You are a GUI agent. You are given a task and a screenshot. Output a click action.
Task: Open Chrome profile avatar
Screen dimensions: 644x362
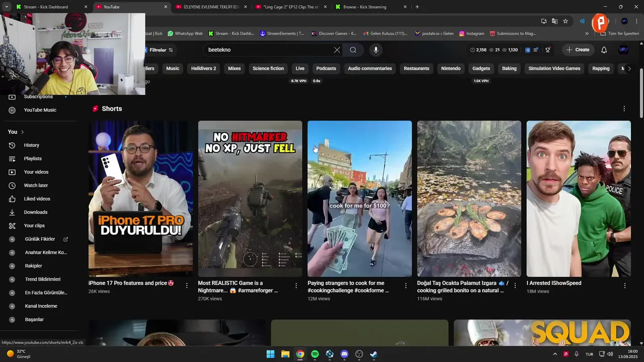(624, 21)
